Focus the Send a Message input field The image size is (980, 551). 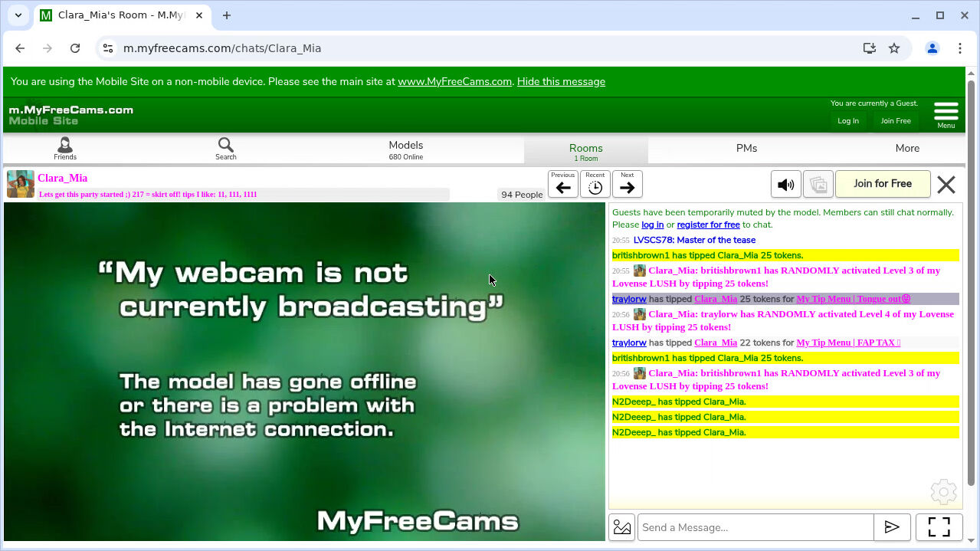755,527
